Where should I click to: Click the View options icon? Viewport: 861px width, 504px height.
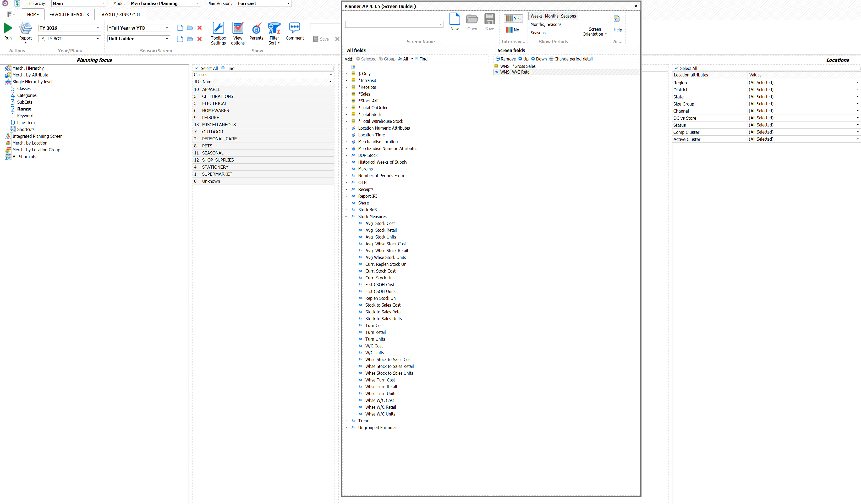(x=238, y=28)
